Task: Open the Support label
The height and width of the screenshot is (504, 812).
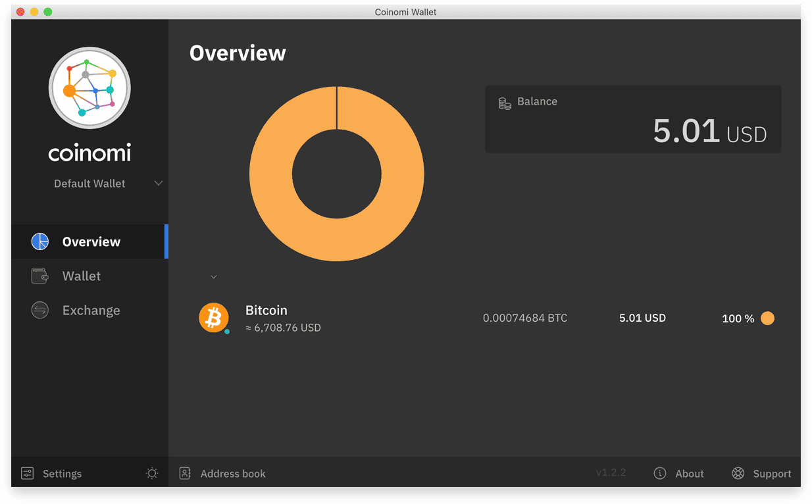Action: 773,474
